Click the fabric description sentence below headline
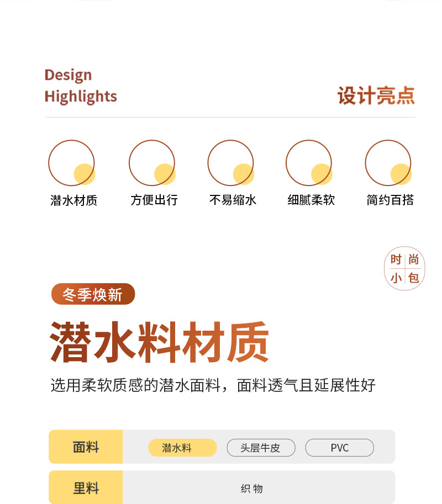Screen dimensions: 442x504 pos(213,385)
